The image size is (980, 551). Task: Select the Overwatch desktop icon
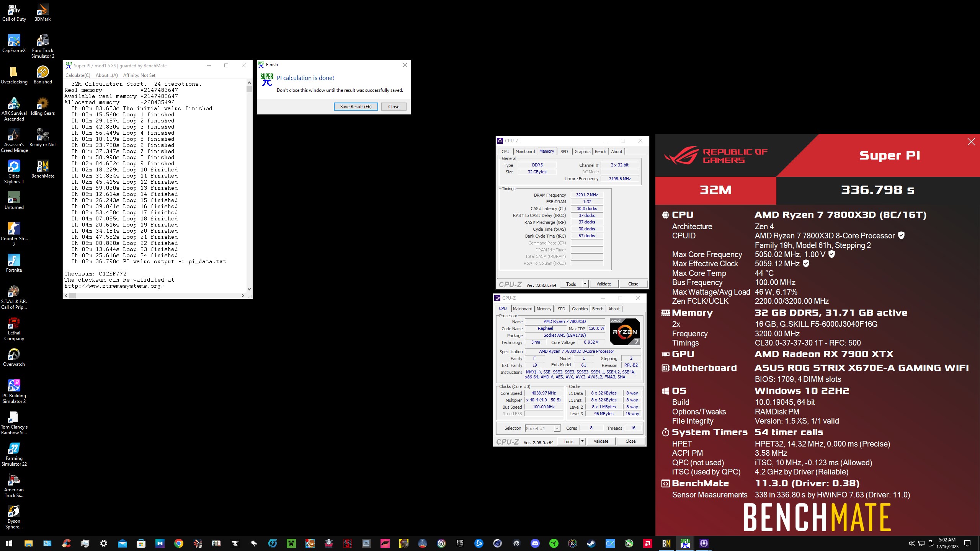(14, 357)
